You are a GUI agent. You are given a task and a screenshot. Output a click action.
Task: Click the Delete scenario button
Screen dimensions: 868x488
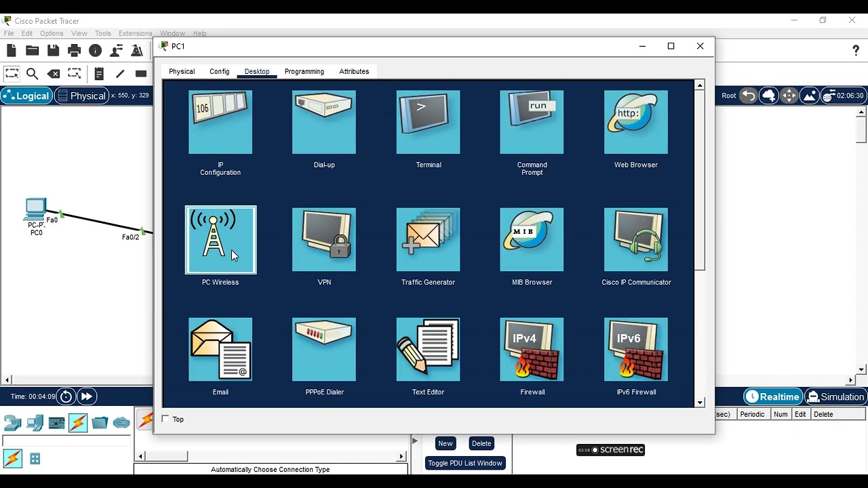(x=481, y=443)
